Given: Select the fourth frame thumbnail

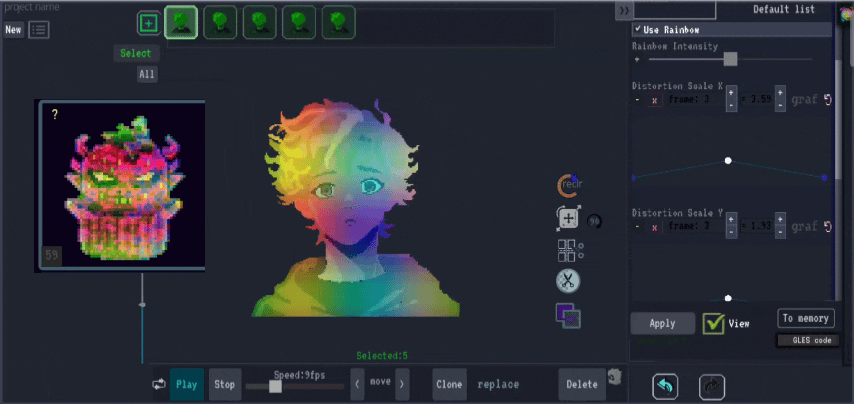Looking at the screenshot, I should point(299,22).
